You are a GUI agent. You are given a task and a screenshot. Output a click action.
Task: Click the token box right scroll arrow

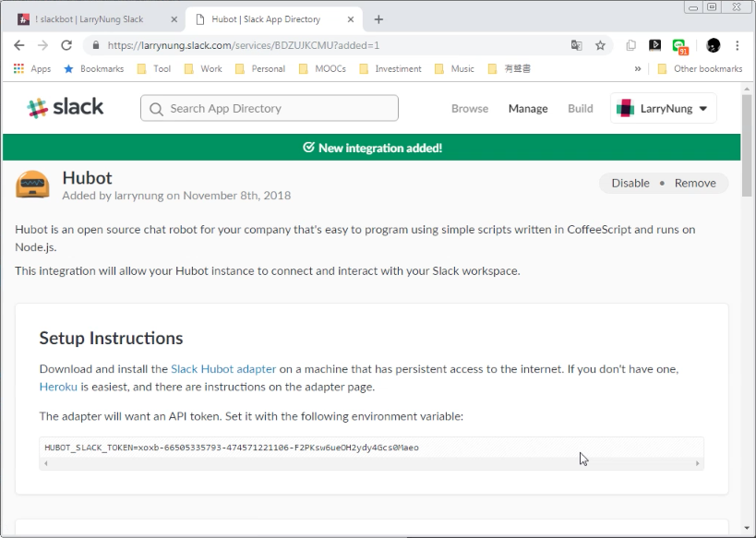[697, 463]
